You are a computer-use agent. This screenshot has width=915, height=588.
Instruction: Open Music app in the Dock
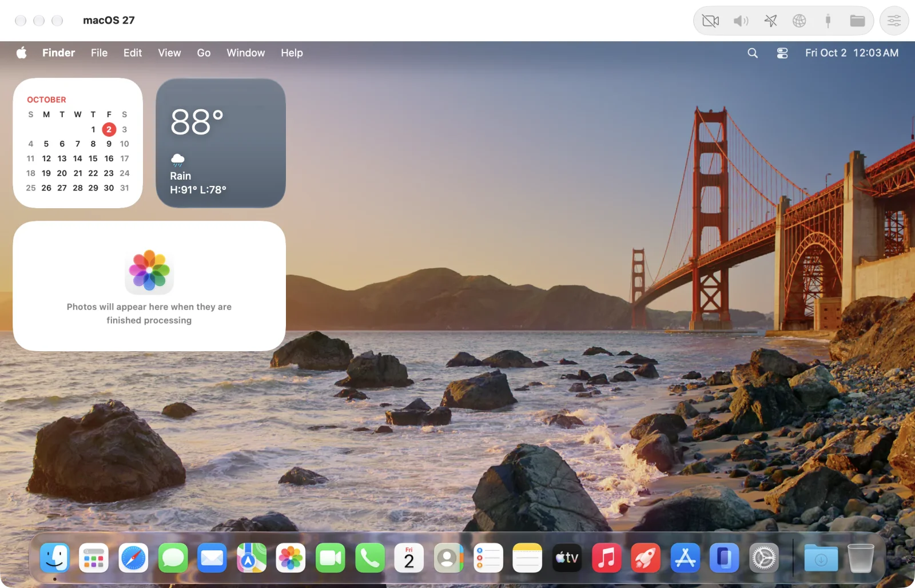606,558
